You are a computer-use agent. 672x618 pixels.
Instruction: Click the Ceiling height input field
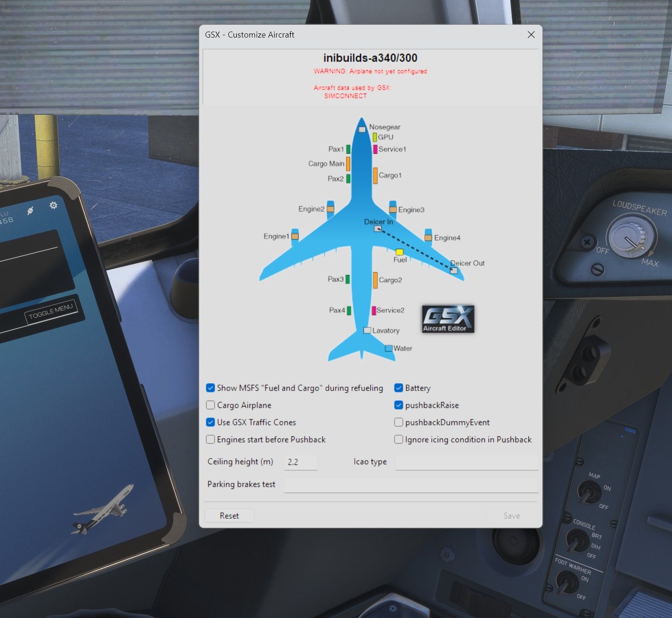(300, 462)
